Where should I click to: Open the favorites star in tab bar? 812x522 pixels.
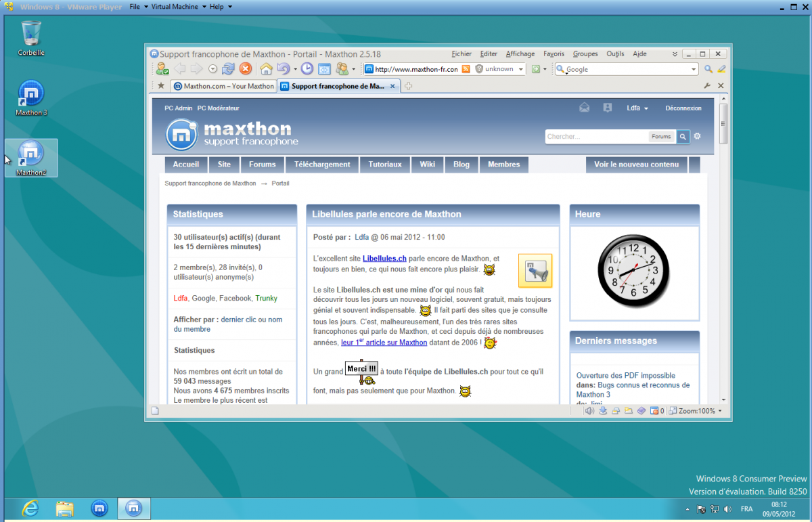[x=160, y=86]
